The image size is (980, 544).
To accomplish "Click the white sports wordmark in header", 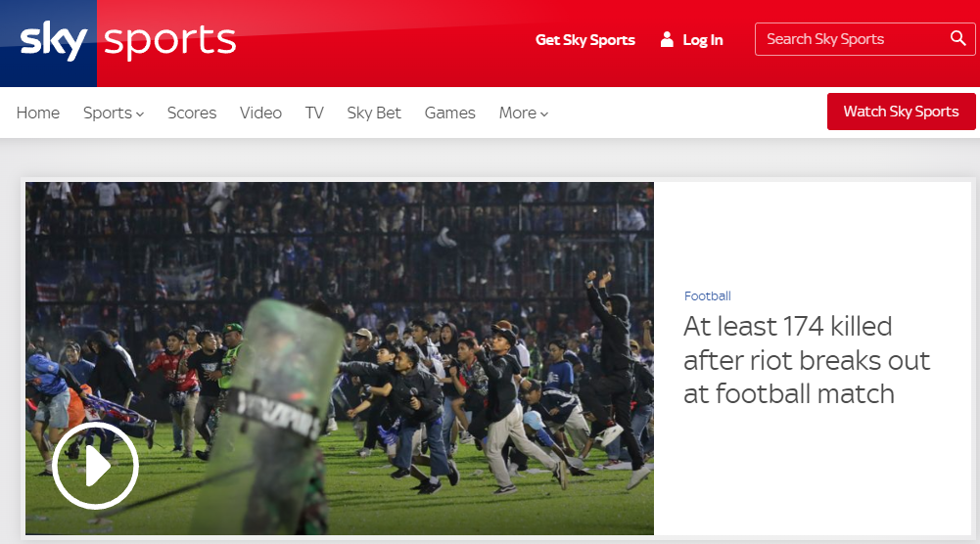I will (169, 41).
